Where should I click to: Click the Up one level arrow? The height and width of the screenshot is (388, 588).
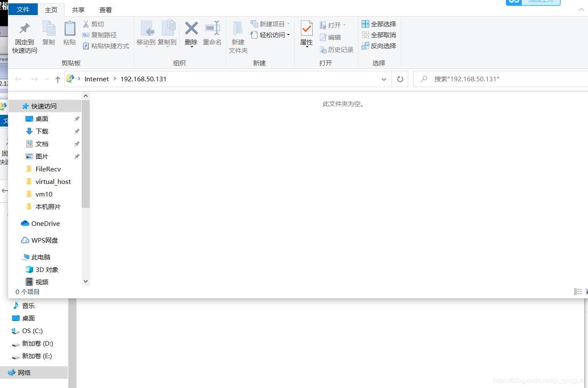[58, 79]
